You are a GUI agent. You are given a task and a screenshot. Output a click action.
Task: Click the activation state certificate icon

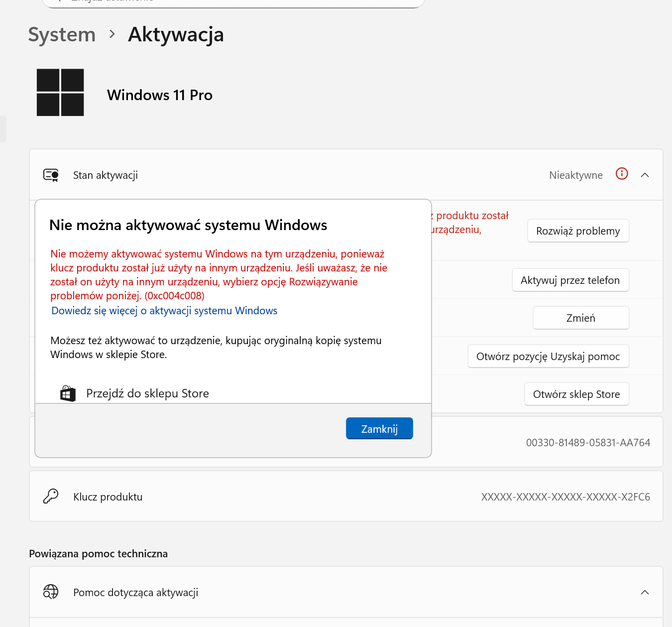(51, 175)
